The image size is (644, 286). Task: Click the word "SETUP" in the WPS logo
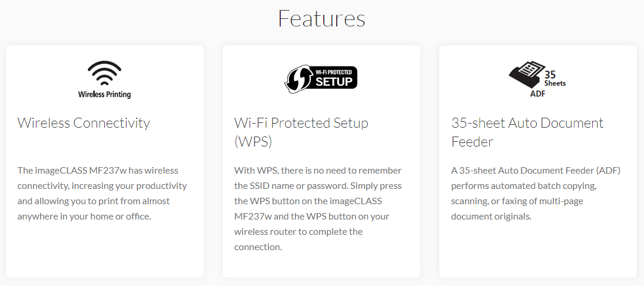click(333, 81)
